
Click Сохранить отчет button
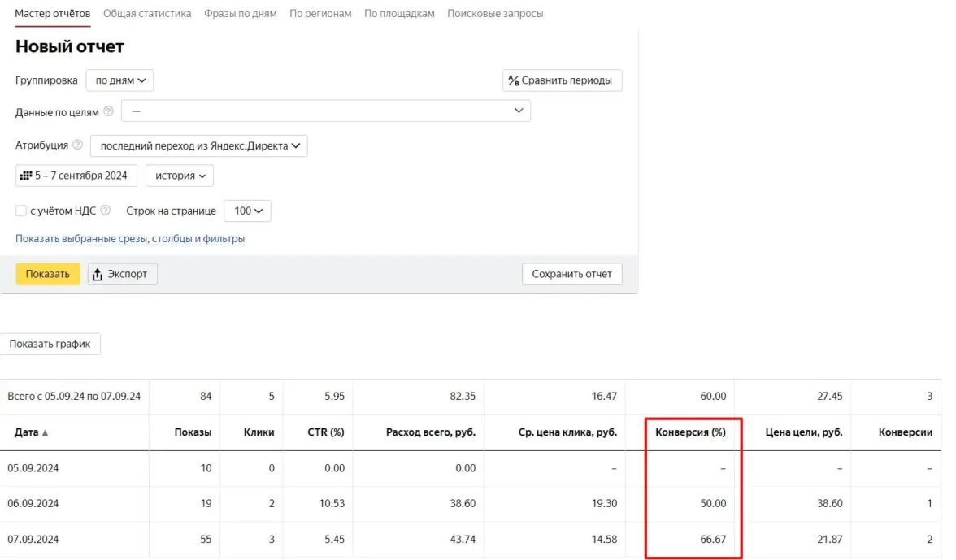click(x=571, y=274)
